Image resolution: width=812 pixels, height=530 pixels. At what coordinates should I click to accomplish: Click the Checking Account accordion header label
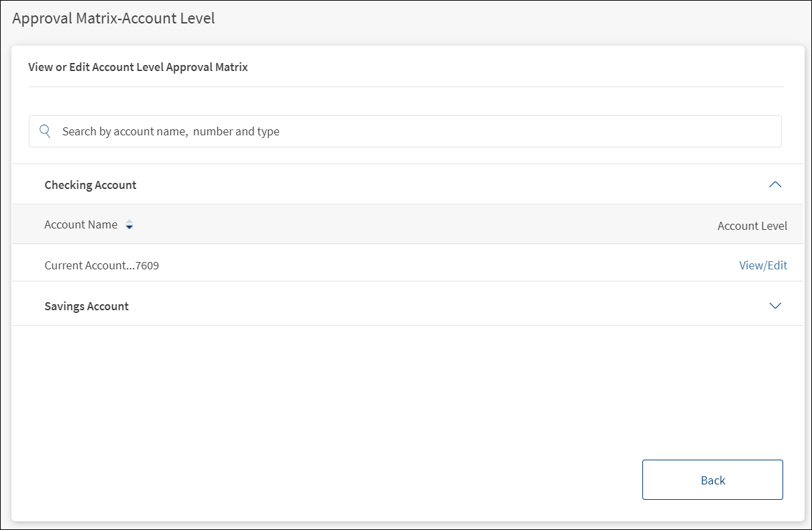pos(91,185)
